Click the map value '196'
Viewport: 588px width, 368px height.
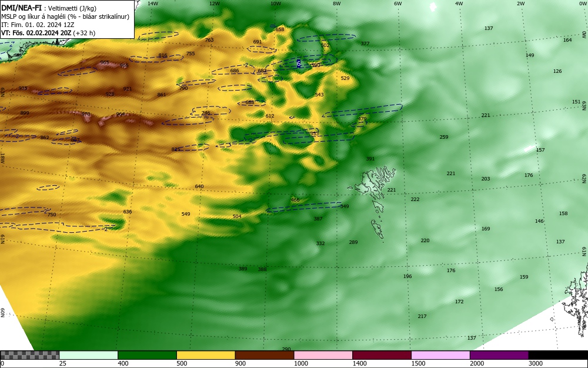[407, 276]
